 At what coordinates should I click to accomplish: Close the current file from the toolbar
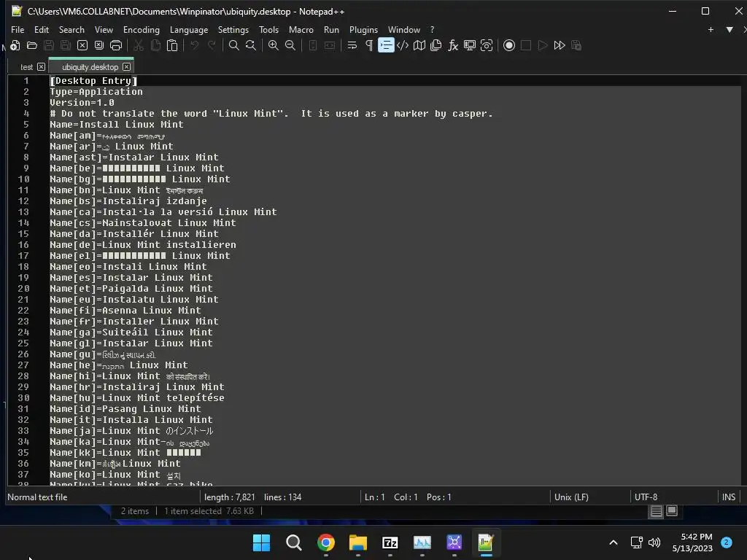tap(82, 45)
